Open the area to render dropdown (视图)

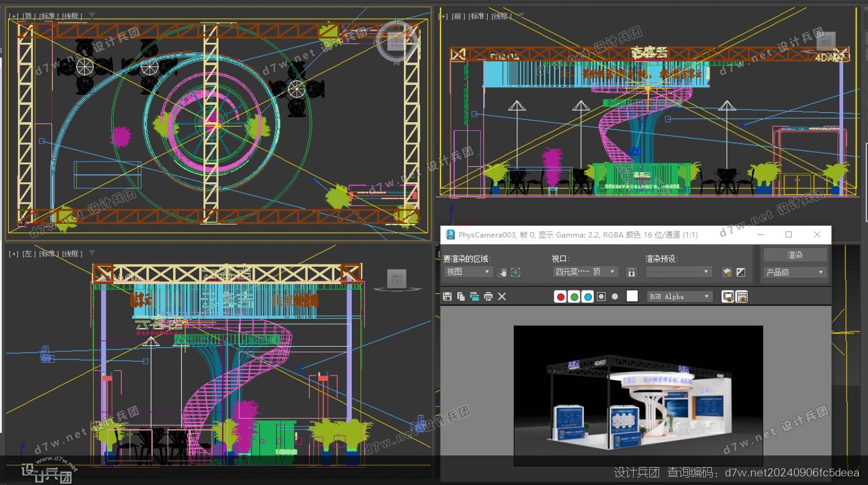click(468, 271)
